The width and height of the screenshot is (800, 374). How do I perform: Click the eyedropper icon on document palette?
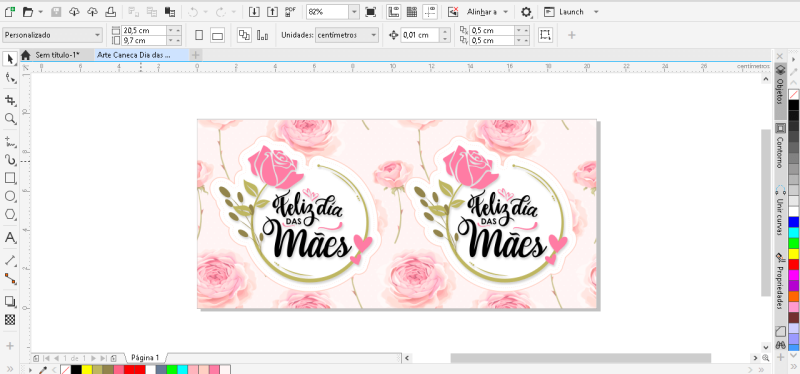[x=43, y=369]
